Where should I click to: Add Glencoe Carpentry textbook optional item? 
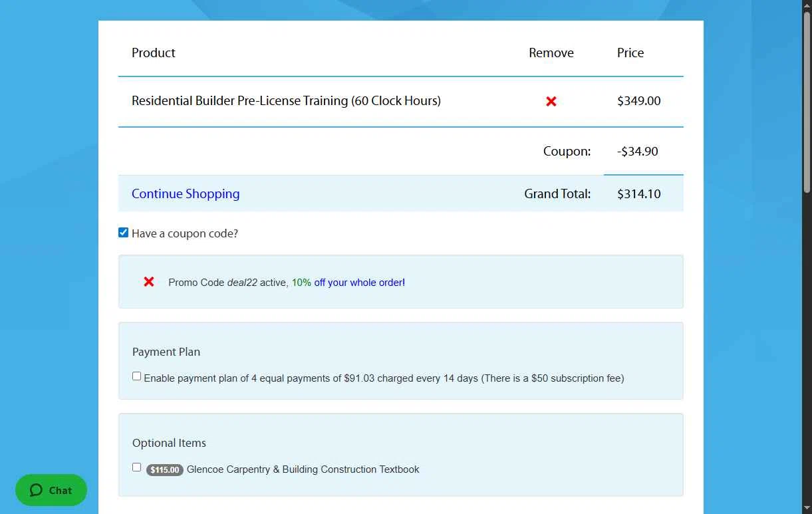coord(136,467)
